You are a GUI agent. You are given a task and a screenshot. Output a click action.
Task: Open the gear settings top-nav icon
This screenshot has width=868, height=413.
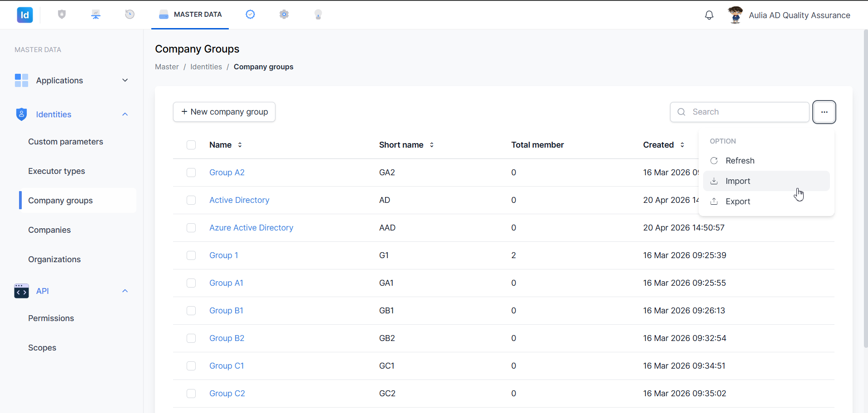[284, 14]
